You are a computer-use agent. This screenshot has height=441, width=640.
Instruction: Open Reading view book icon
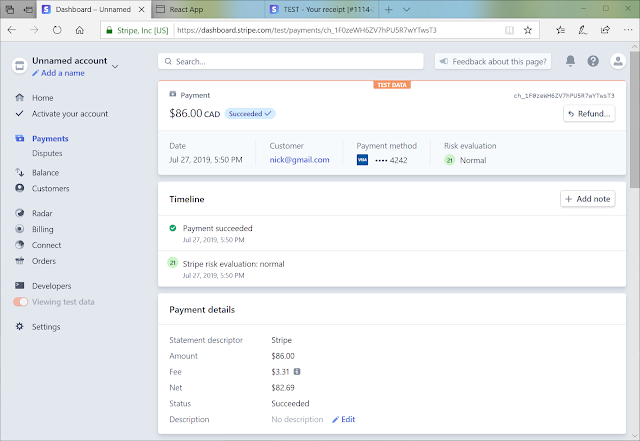click(x=509, y=30)
